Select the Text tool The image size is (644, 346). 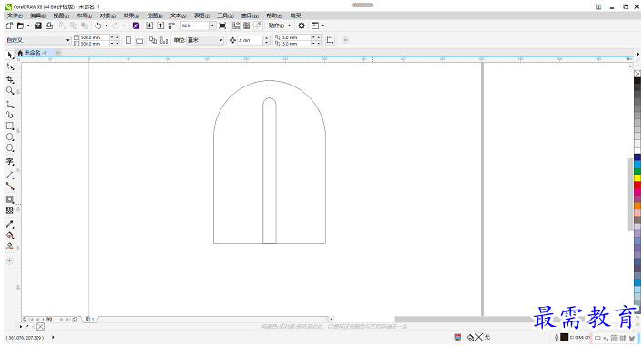tap(10, 161)
